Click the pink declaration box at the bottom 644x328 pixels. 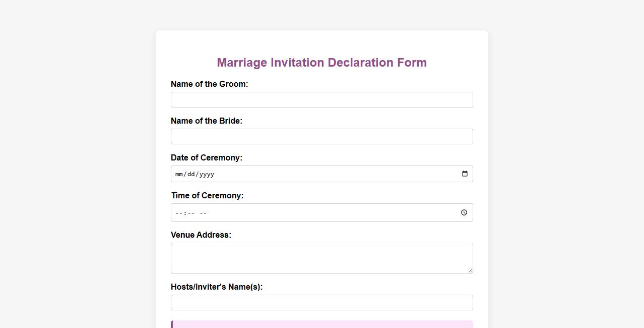click(321, 325)
